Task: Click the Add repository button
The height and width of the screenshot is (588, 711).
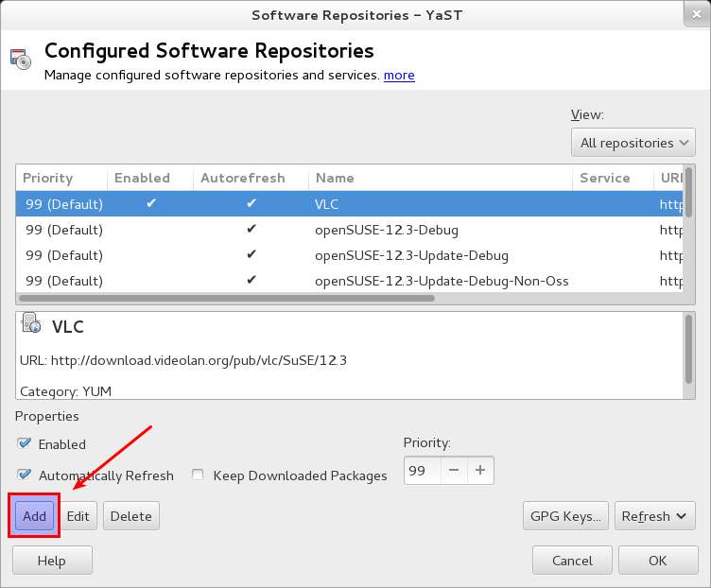Action: pos(35,516)
